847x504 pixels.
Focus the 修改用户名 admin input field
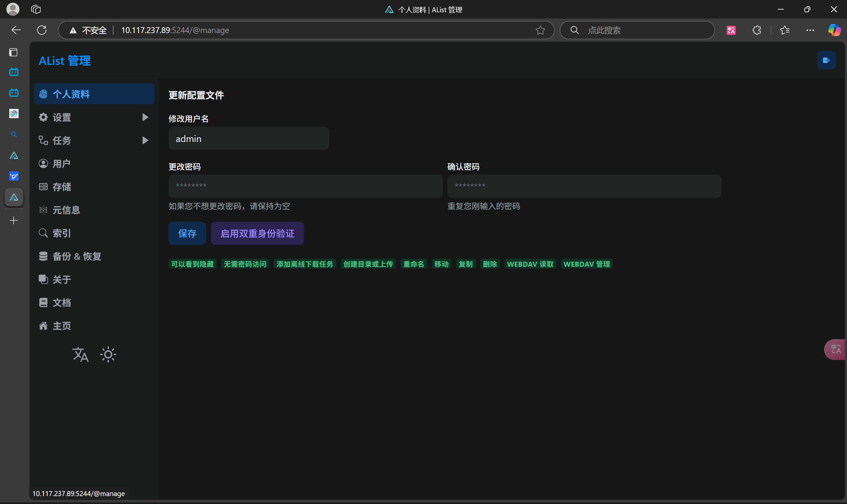click(249, 139)
